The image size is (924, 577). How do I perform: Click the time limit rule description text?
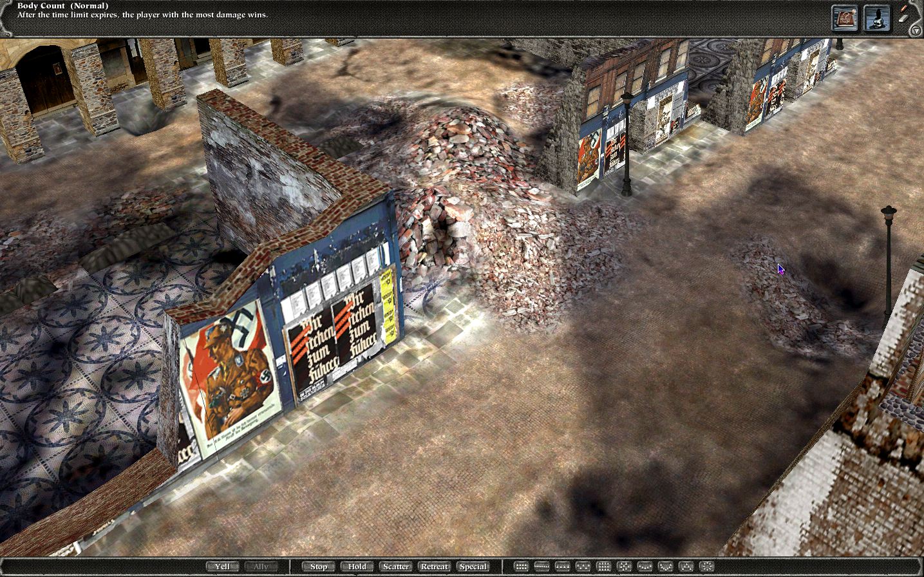pyautogui.click(x=142, y=14)
